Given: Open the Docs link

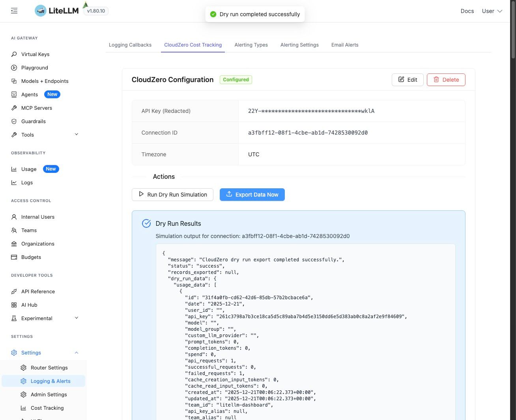Looking at the screenshot, I should pos(467,11).
